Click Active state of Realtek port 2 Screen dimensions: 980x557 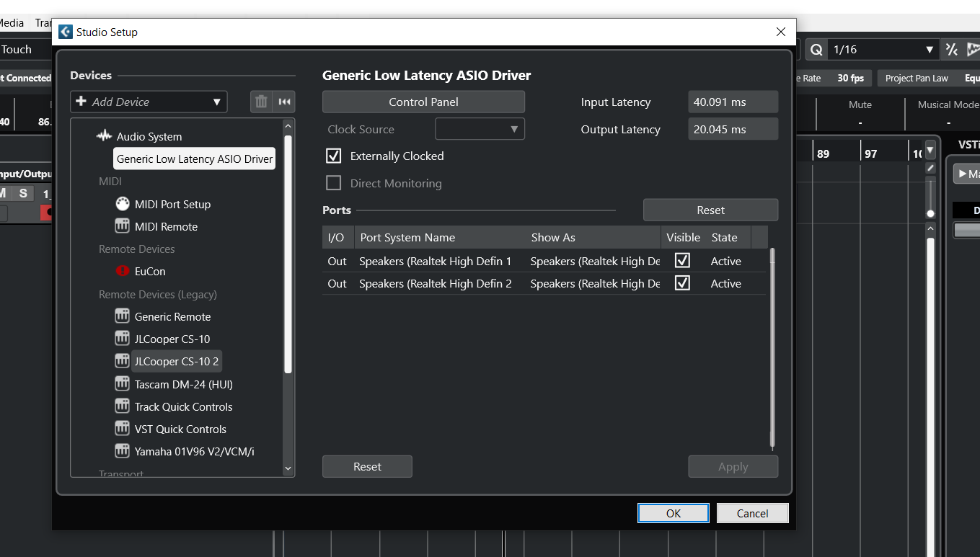click(725, 284)
